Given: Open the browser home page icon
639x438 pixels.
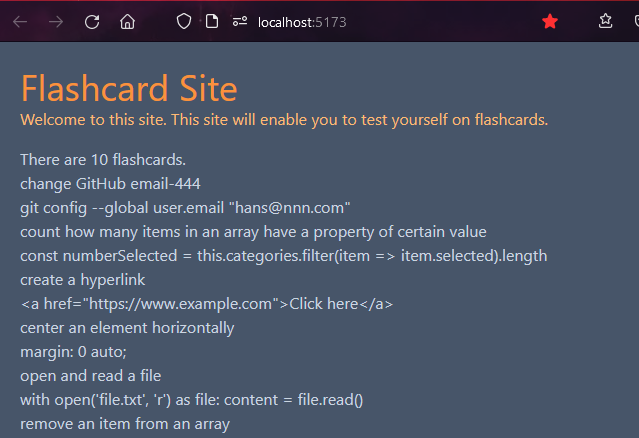Looking at the screenshot, I should pos(128,22).
